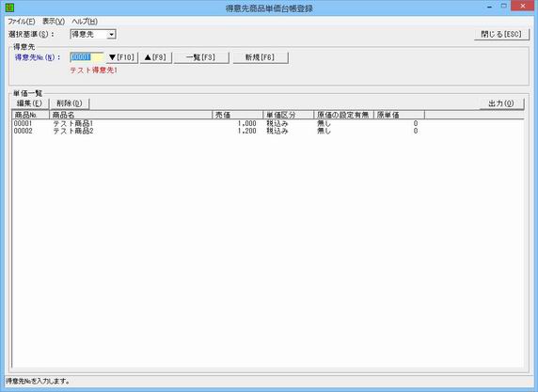Click 出力(O) button
The height and width of the screenshot is (392, 538).
[x=501, y=103]
